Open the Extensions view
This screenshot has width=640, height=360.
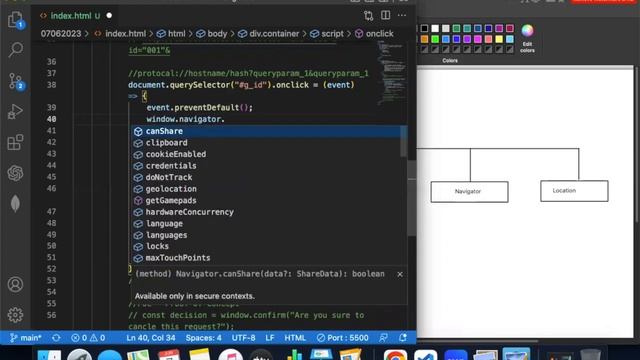[16, 142]
